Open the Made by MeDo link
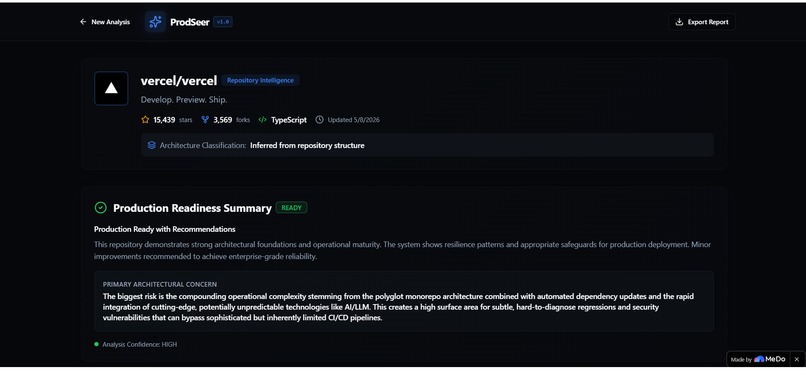Screen dimensions: 806x376 pos(758,360)
